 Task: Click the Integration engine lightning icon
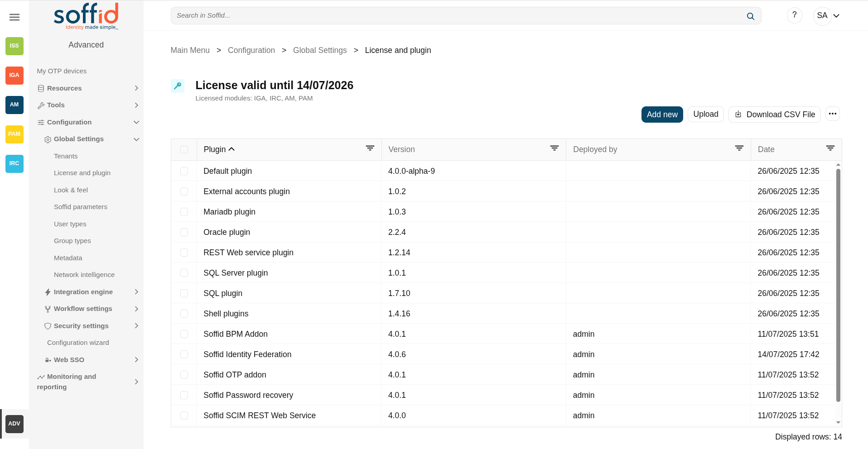point(48,292)
